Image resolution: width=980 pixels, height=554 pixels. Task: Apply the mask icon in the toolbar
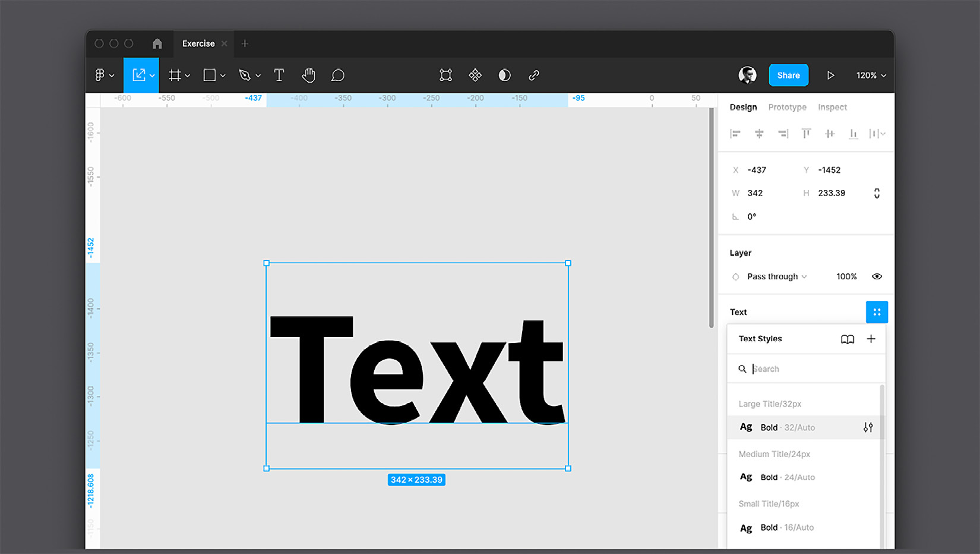pyautogui.click(x=504, y=75)
